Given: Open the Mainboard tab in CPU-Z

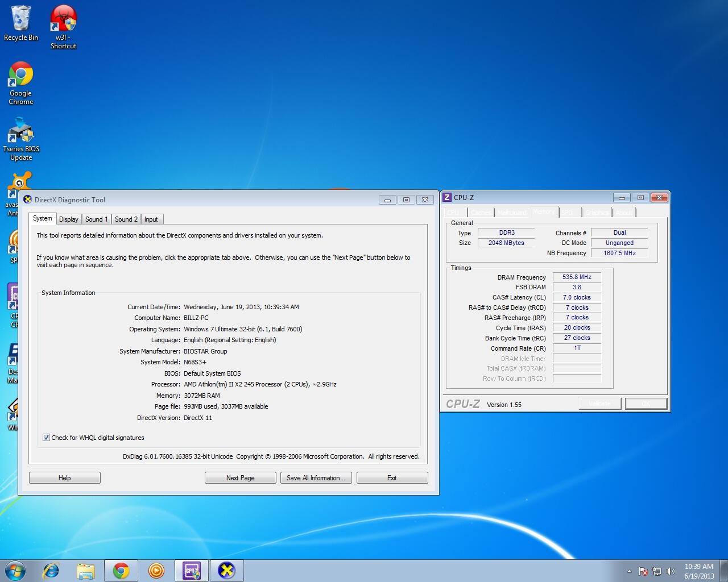Looking at the screenshot, I should click(x=512, y=213).
